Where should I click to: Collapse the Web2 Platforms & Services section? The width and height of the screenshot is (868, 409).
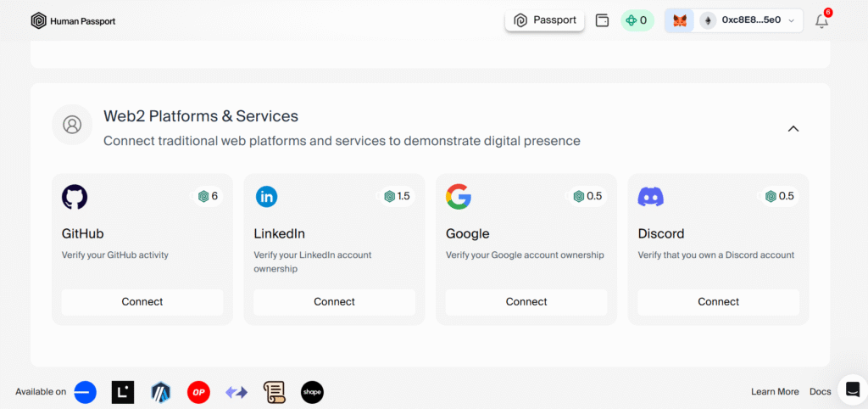[793, 129]
